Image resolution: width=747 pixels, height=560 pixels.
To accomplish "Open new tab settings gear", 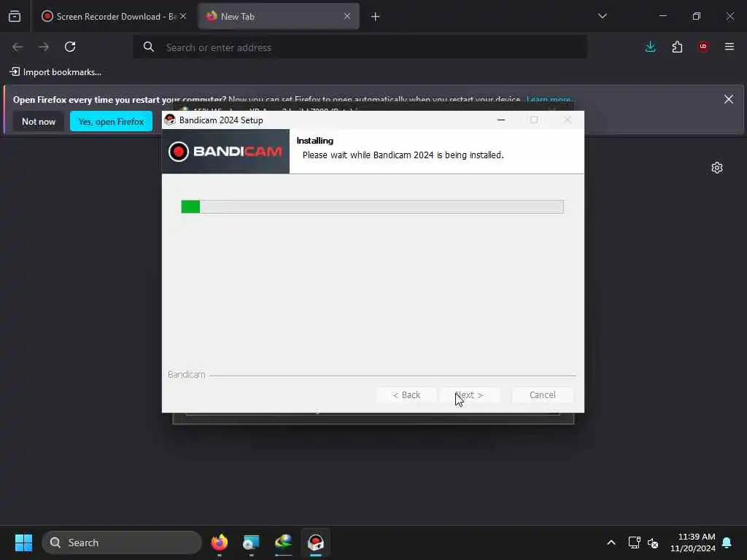I will point(717,168).
